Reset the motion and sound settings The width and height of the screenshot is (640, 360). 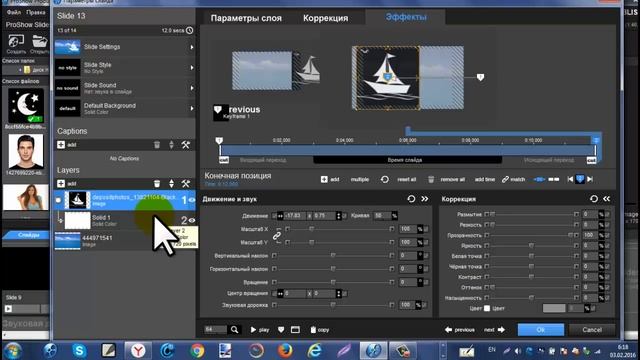[411, 199]
